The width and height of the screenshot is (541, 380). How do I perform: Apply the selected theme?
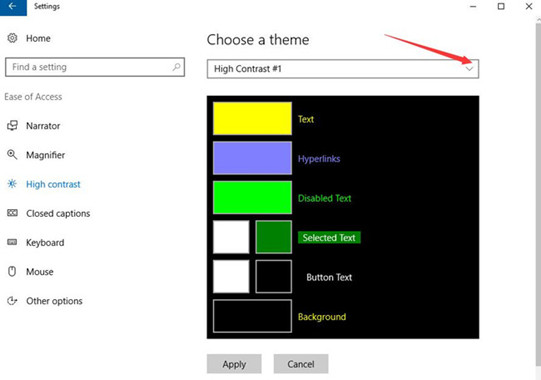click(x=234, y=364)
